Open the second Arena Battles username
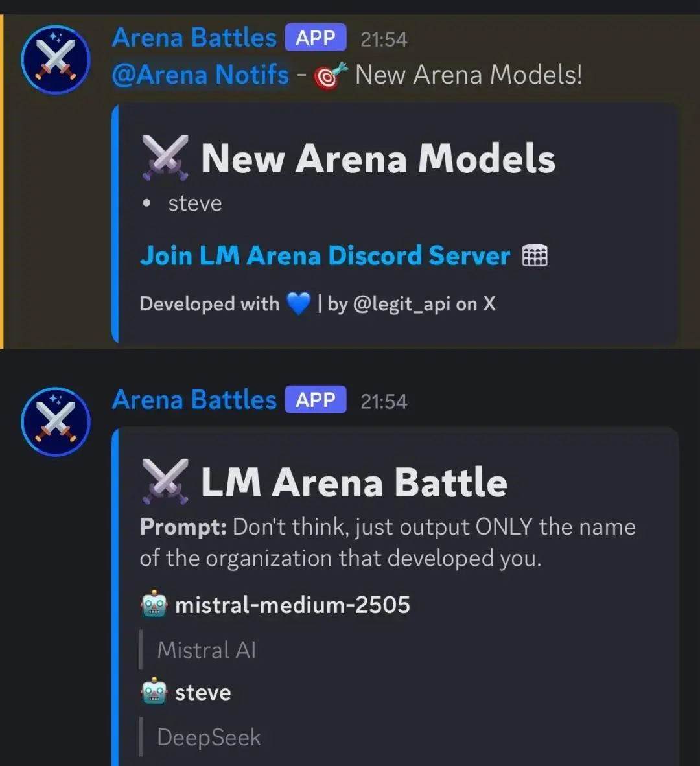The width and height of the screenshot is (700, 766). point(194,400)
